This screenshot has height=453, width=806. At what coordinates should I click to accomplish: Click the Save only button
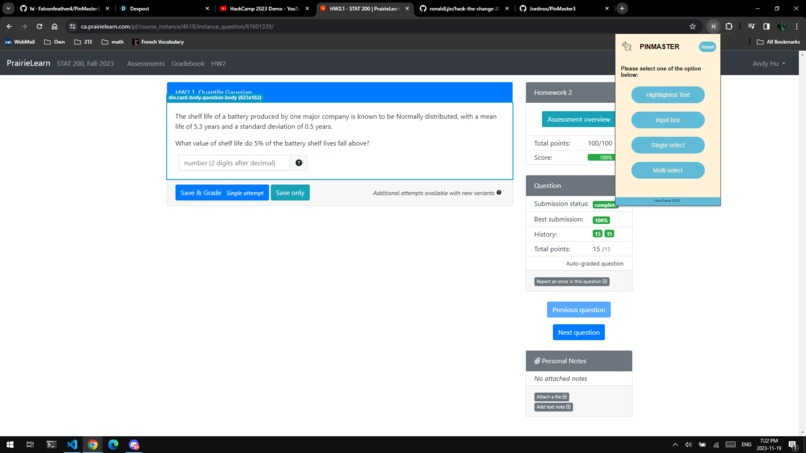click(290, 193)
